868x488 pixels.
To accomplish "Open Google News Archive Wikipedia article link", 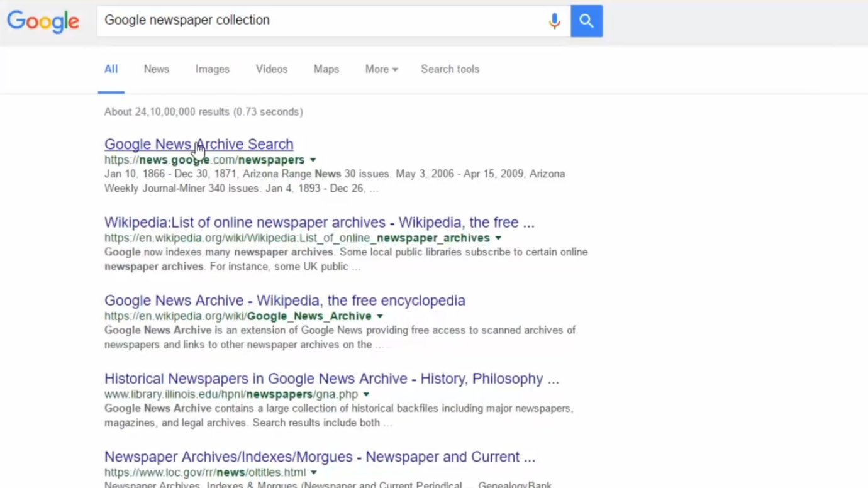I will click(284, 301).
